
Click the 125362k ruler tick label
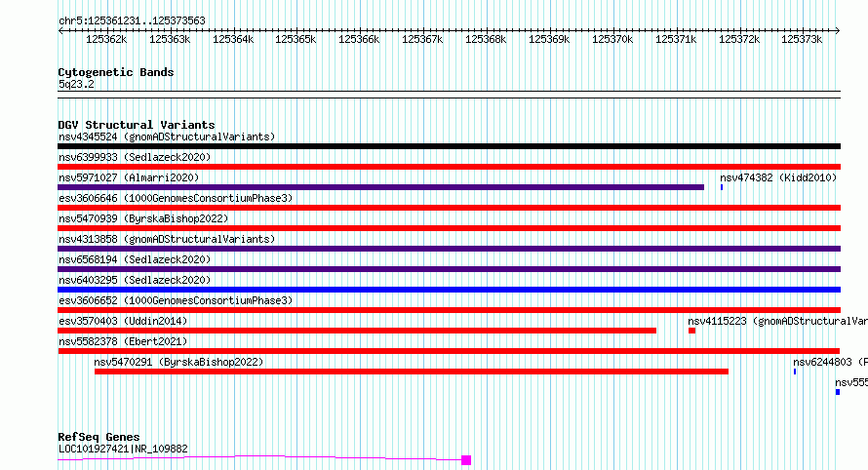[x=106, y=40]
